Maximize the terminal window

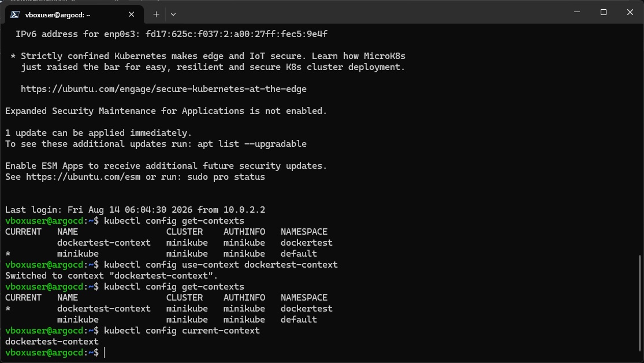[604, 12]
